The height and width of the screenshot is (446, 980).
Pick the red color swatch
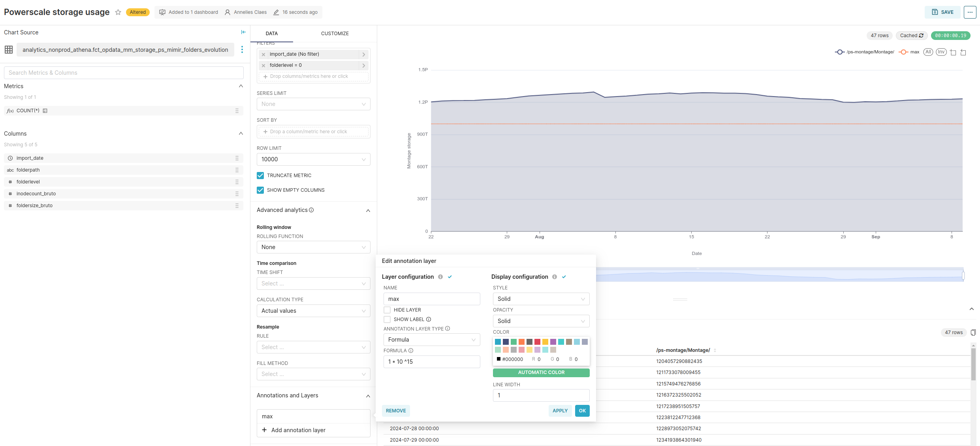pos(537,342)
